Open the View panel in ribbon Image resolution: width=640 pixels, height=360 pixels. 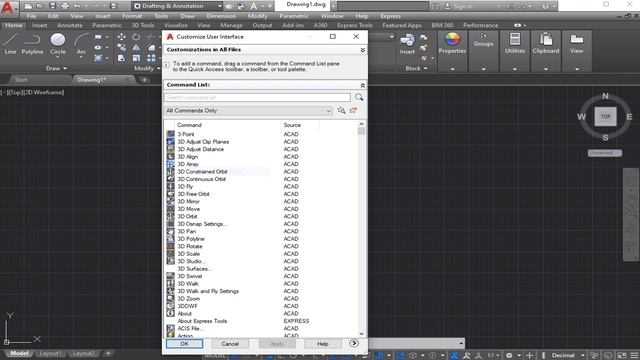click(x=576, y=43)
